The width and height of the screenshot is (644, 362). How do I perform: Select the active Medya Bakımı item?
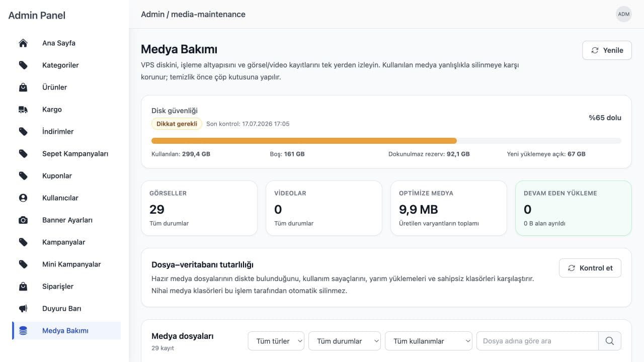(x=66, y=331)
